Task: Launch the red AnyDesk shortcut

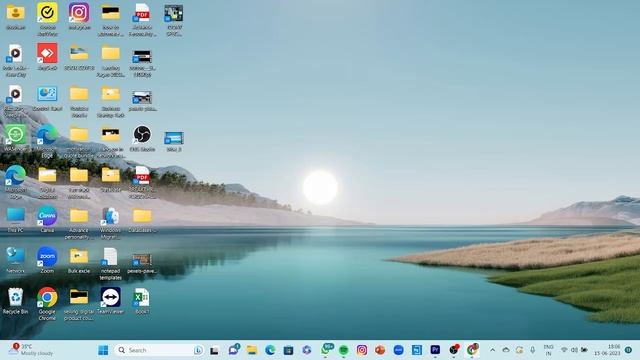Action: pyautogui.click(x=47, y=53)
